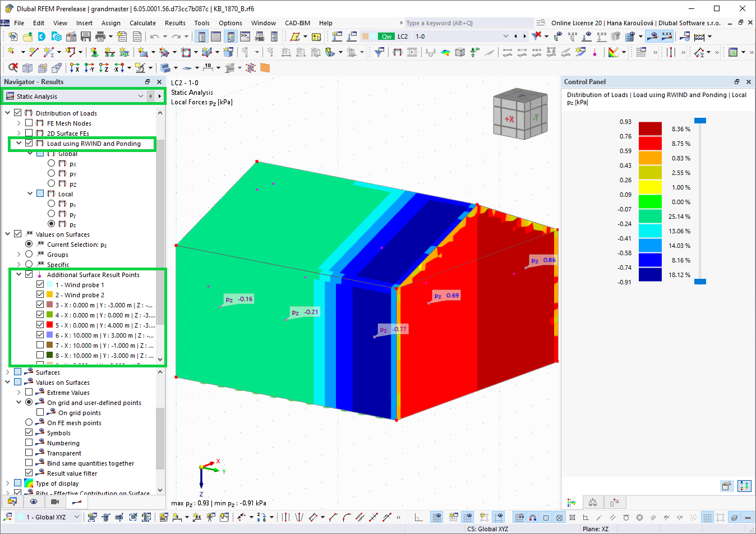756x534 pixels.
Task: Click the Undo arrow icon
Action: coord(154,36)
